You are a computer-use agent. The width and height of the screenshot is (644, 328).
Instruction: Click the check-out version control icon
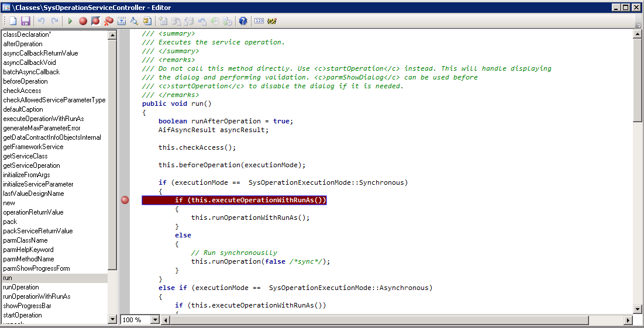click(188, 21)
